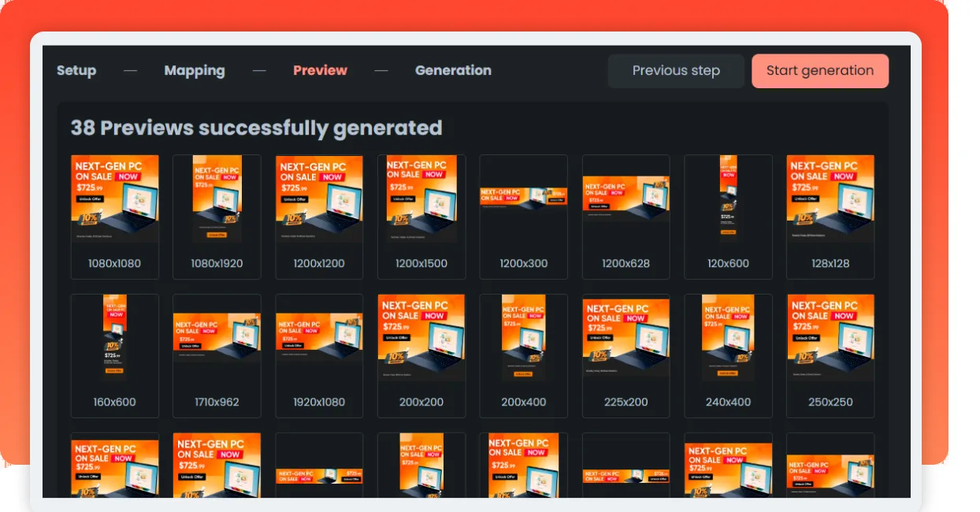Image resolution: width=980 pixels, height=512 pixels.
Task: Select the 250x250 preview thumbnail
Action: tap(830, 339)
